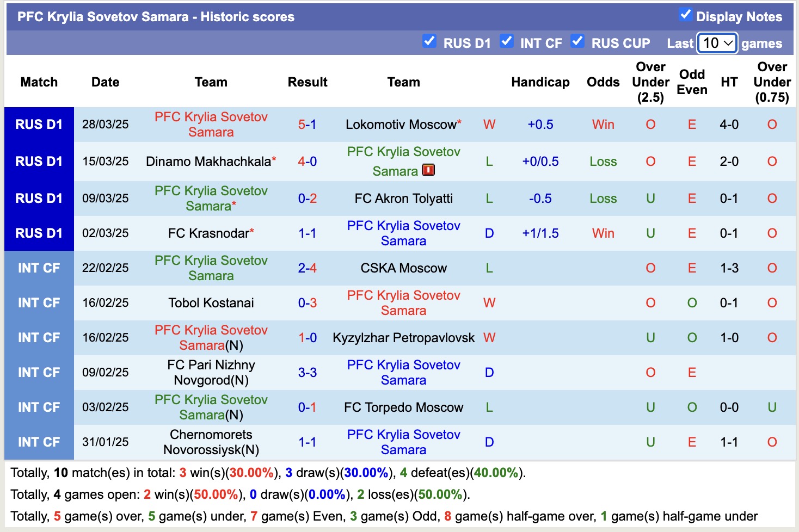Click the 3-3 result versus Nizhny Novgorod
The width and height of the screenshot is (799, 532).
click(x=307, y=373)
